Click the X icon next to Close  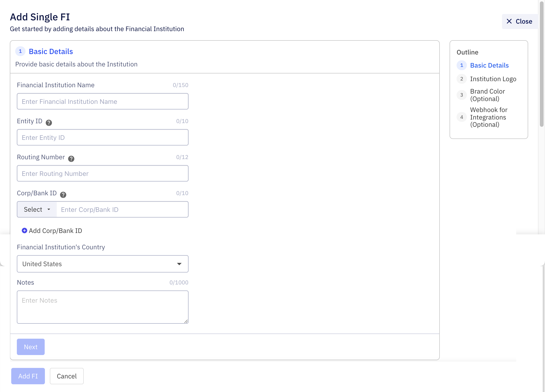[x=509, y=21]
